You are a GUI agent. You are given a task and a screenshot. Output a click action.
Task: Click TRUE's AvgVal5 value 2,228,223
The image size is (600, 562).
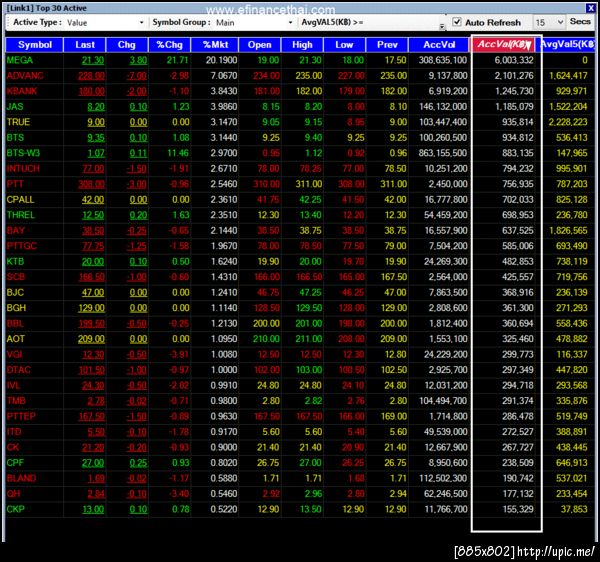click(x=568, y=122)
